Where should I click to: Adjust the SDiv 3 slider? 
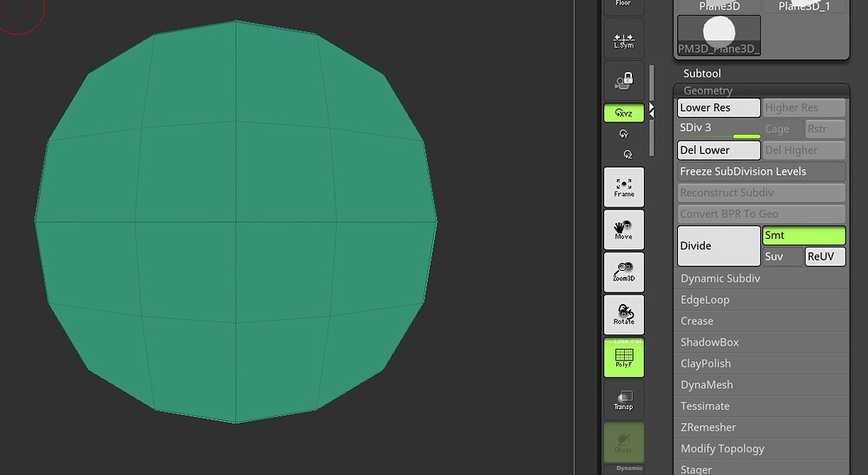tap(719, 129)
